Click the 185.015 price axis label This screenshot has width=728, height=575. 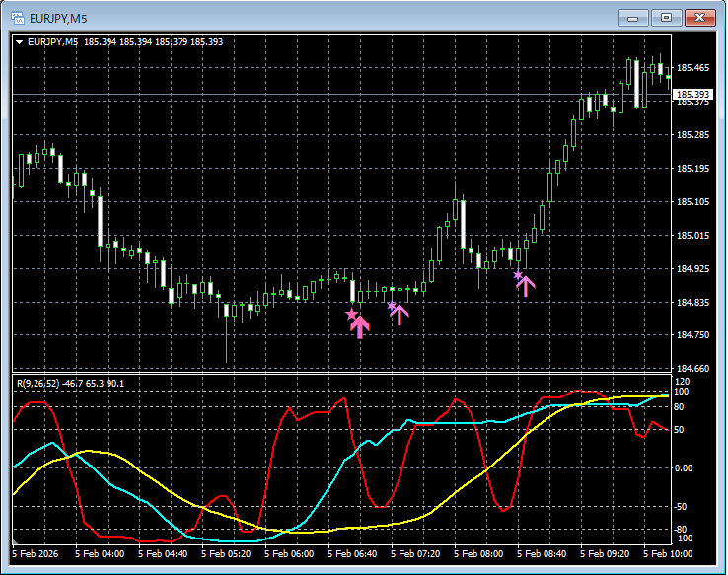point(692,236)
